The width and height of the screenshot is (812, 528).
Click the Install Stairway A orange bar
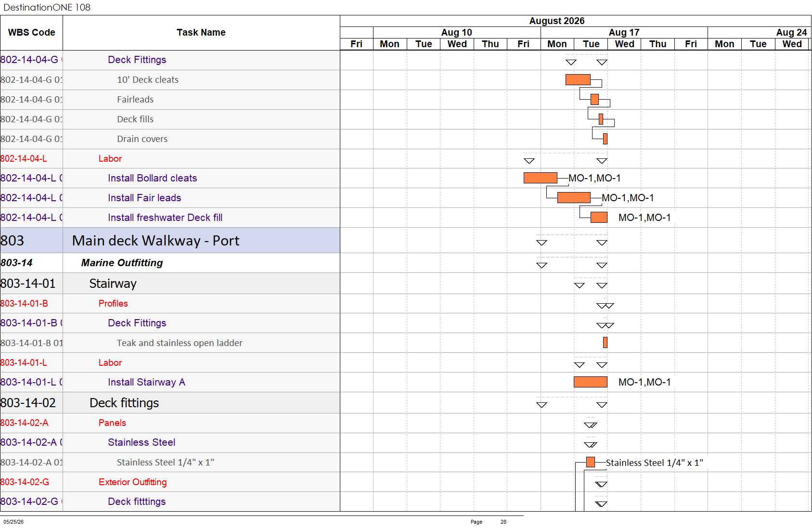point(590,382)
